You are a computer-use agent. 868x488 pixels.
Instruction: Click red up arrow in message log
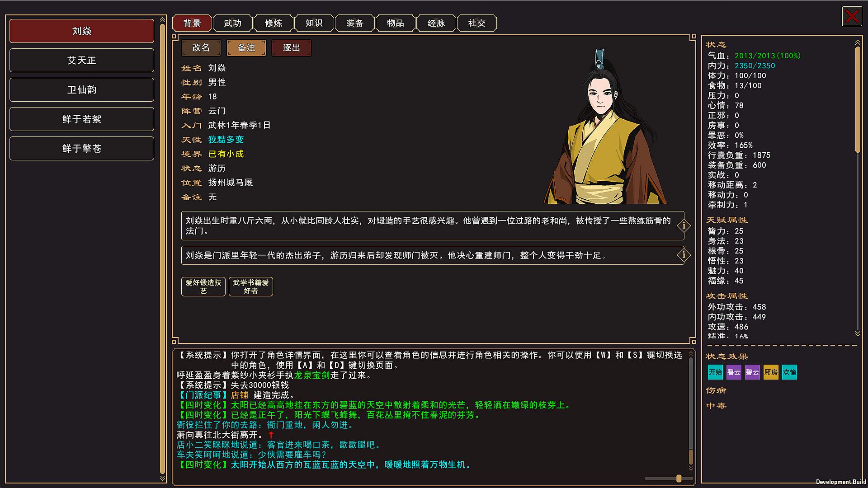coord(271,435)
